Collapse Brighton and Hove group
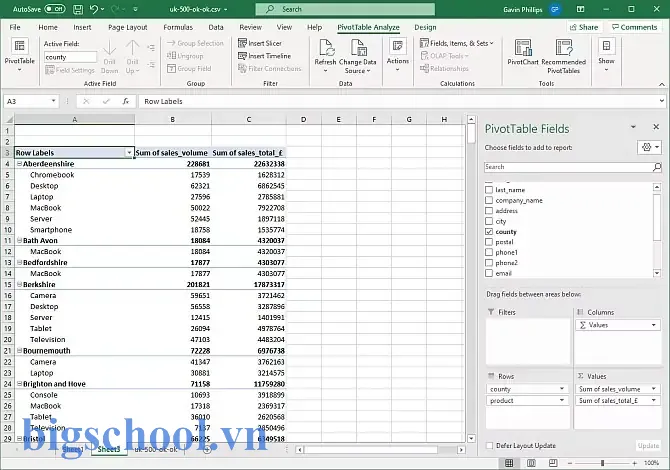This screenshot has width=670, height=470. pyautogui.click(x=19, y=384)
